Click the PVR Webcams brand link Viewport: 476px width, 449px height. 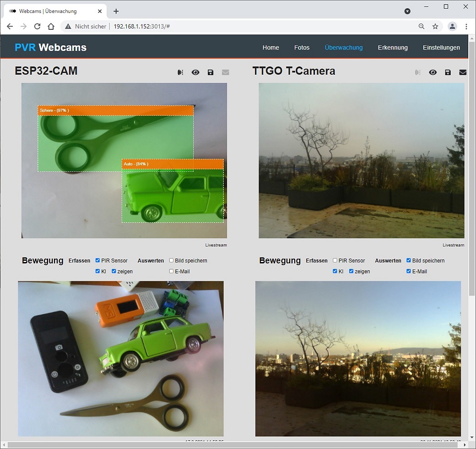click(x=50, y=47)
